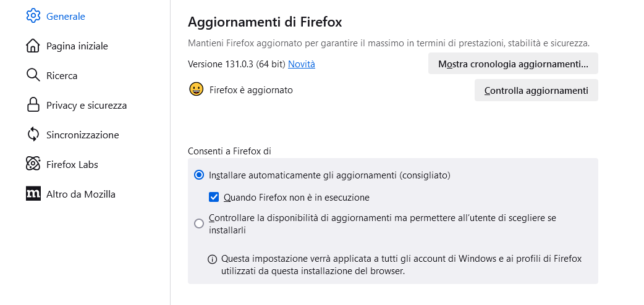Select automatic update installation radio button
Image resolution: width=644 pixels, height=305 pixels.
(199, 175)
